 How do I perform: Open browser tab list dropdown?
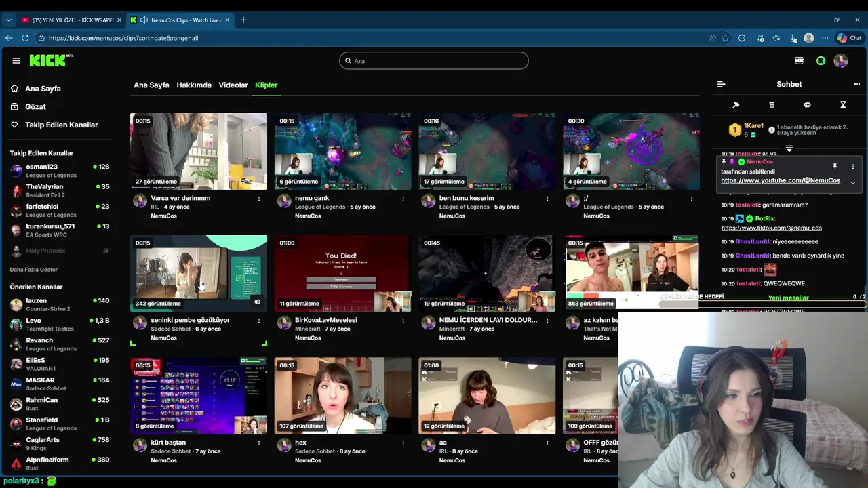9,20
